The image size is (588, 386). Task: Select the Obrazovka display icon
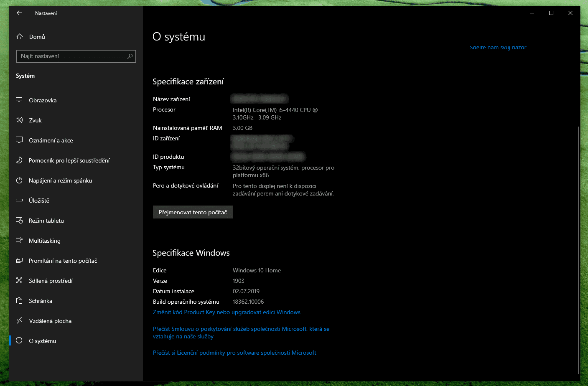(19, 100)
